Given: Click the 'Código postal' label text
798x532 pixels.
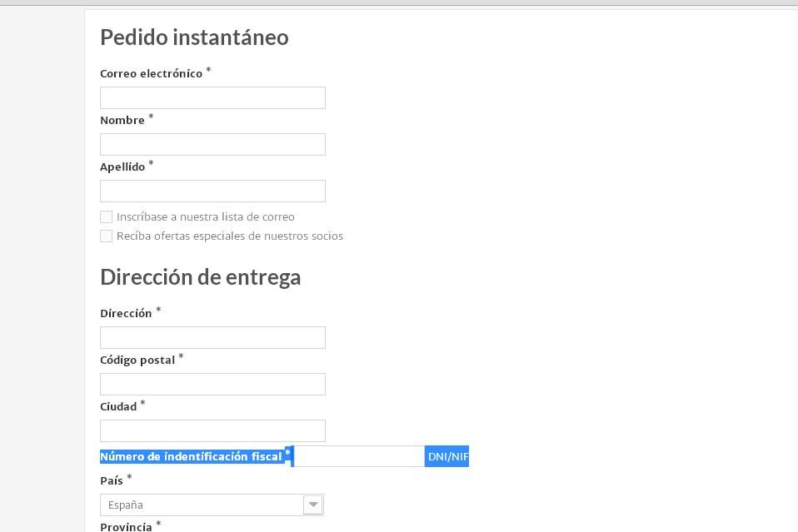Looking at the screenshot, I should (x=137, y=360).
